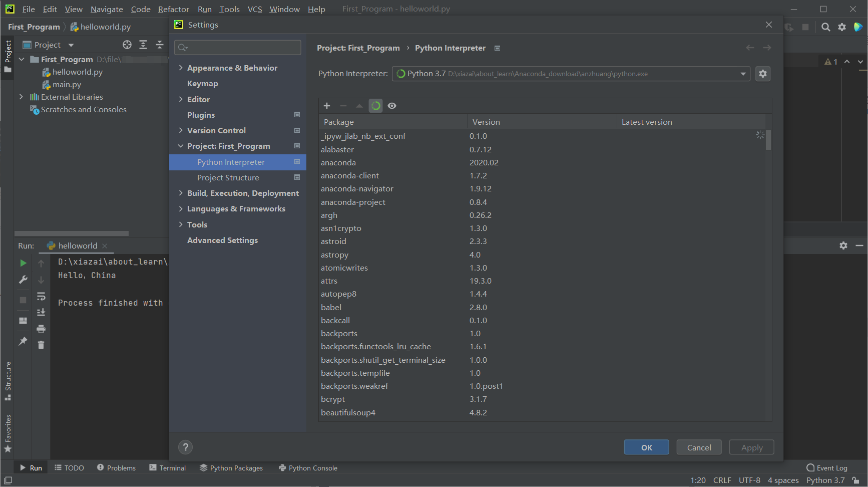Expand External Libraries node
868x487 pixels.
tap(21, 97)
